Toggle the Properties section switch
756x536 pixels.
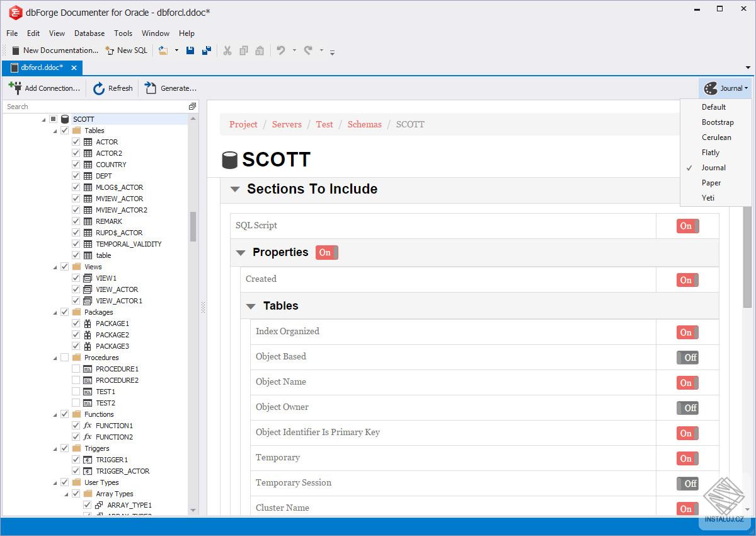327,252
